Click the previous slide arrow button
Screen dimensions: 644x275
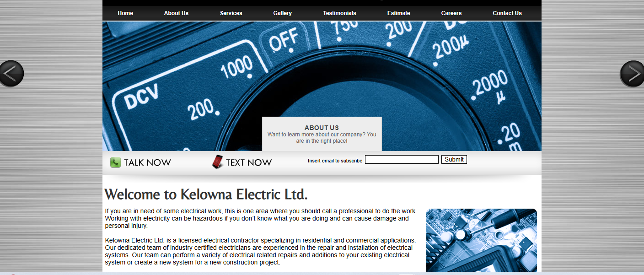click(x=11, y=73)
